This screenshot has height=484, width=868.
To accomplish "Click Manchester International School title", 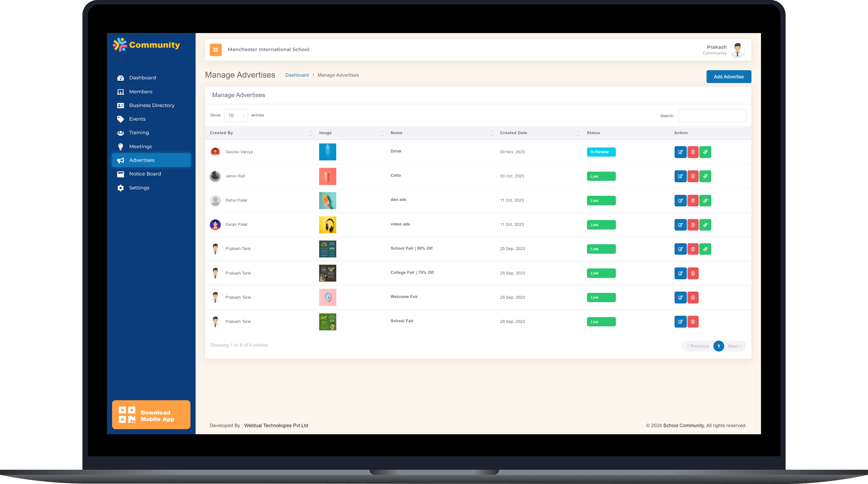I will pyautogui.click(x=268, y=50).
